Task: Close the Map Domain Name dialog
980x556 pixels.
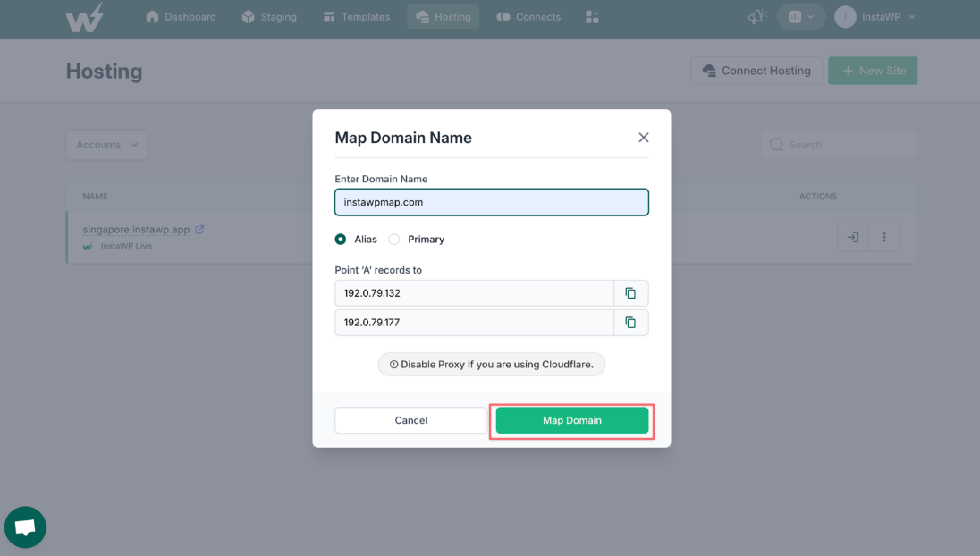Action: pos(643,138)
